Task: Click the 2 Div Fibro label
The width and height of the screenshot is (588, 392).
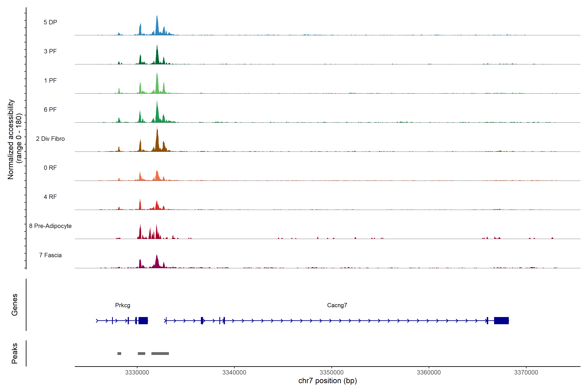Action: [50, 139]
